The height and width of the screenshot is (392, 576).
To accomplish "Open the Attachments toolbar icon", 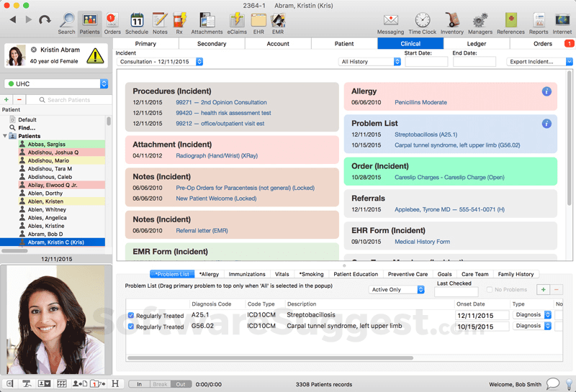I will click(207, 20).
